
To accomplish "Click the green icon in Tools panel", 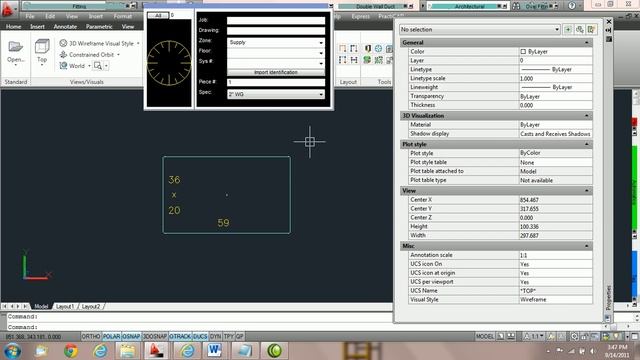I will pos(367,60).
